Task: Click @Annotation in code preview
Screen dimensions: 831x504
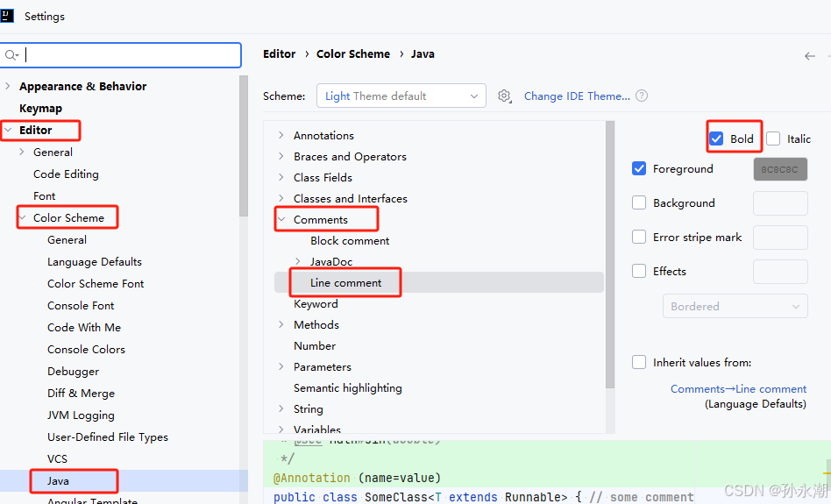Action: [x=312, y=478]
